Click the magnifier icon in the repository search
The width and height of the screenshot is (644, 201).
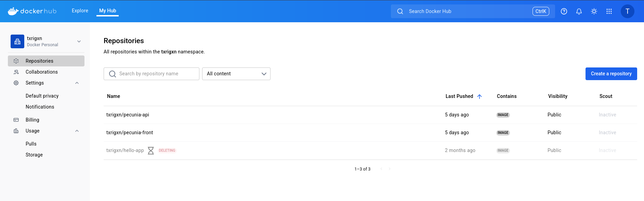tap(113, 74)
